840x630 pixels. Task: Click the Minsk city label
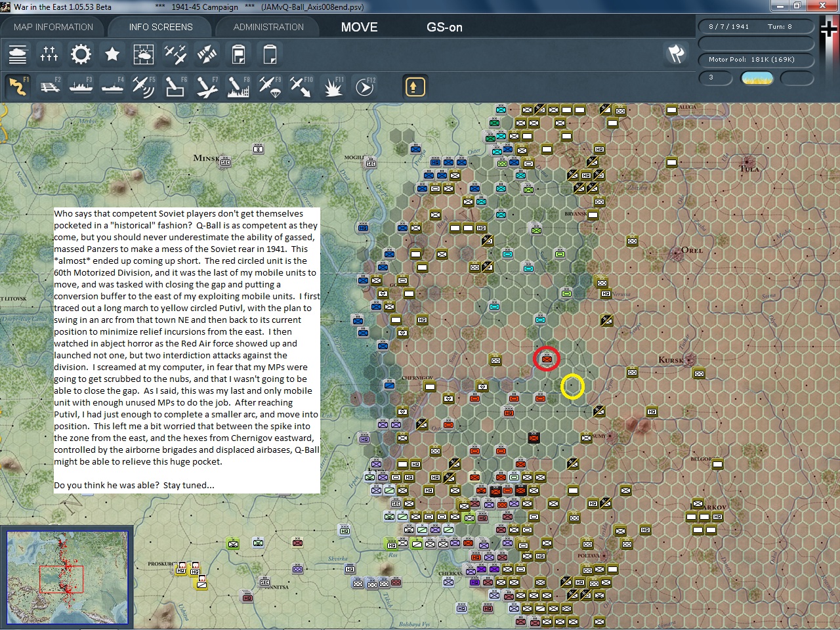(x=206, y=157)
